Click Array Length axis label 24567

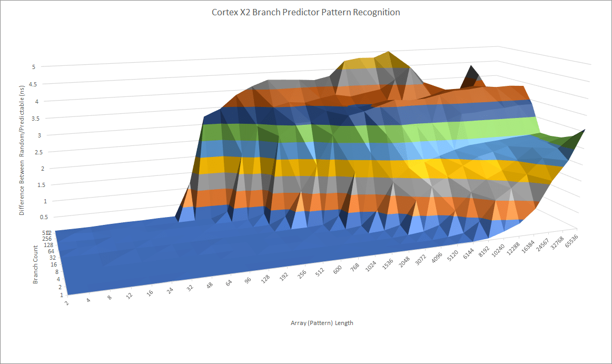tap(542, 244)
